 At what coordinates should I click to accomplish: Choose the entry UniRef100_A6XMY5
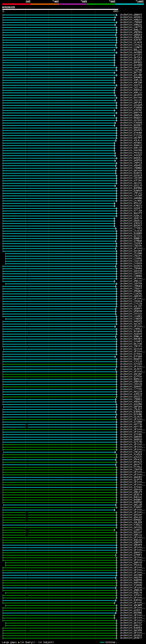pyautogui.click(x=131, y=95)
